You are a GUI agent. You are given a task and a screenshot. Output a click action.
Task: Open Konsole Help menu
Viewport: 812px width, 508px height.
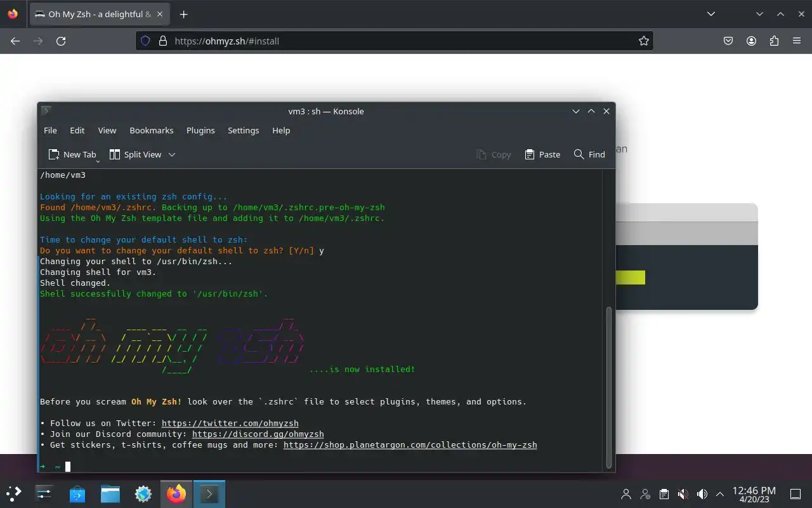(x=281, y=130)
